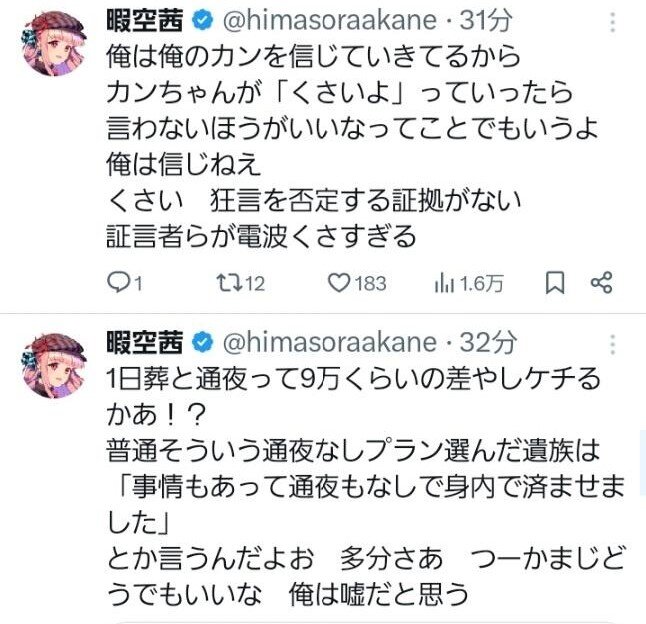Screen dimensions: 646x624
Task: Open @himasoraakane handle on second tweet
Action: tap(330, 343)
